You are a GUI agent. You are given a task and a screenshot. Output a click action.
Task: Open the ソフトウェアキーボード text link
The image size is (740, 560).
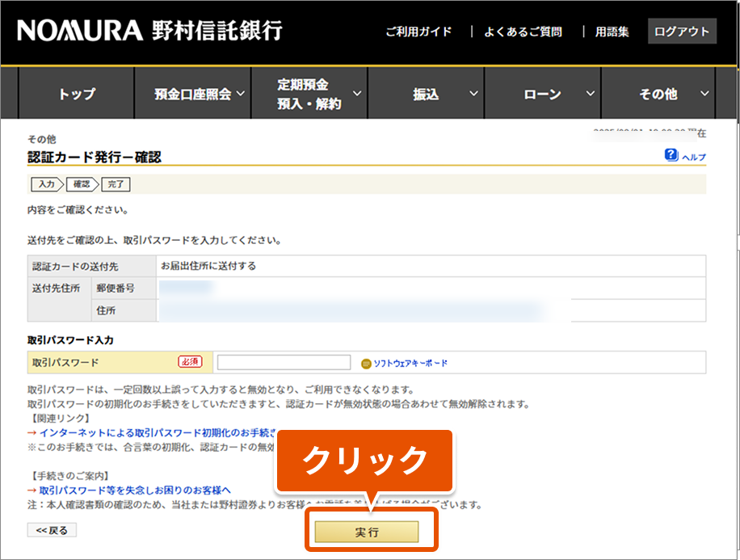(x=410, y=364)
